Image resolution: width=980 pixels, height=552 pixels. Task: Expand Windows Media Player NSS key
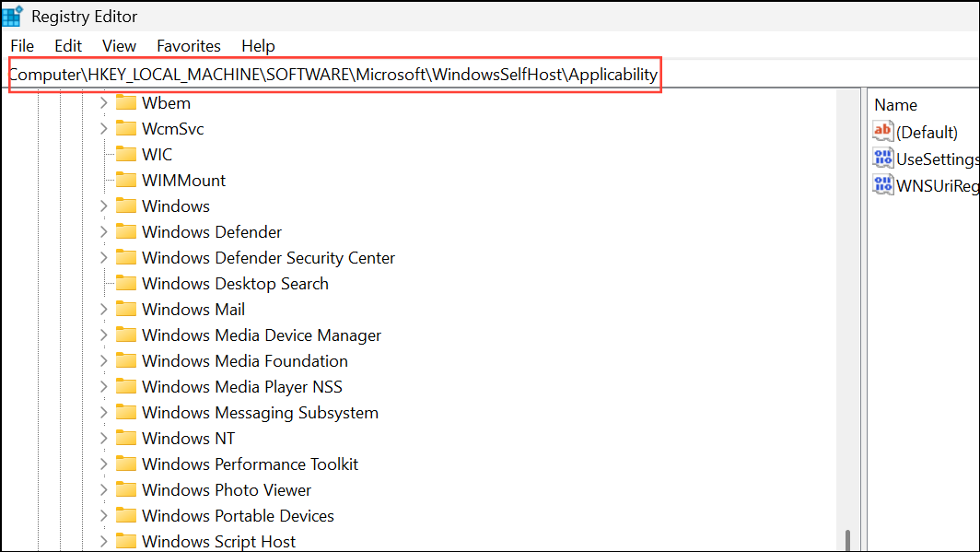[104, 386]
